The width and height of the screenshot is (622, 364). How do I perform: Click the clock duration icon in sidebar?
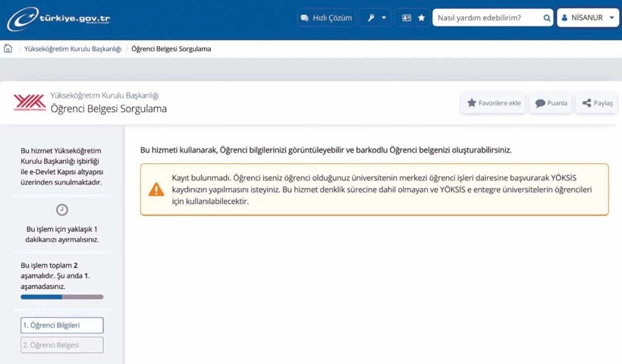point(62,210)
